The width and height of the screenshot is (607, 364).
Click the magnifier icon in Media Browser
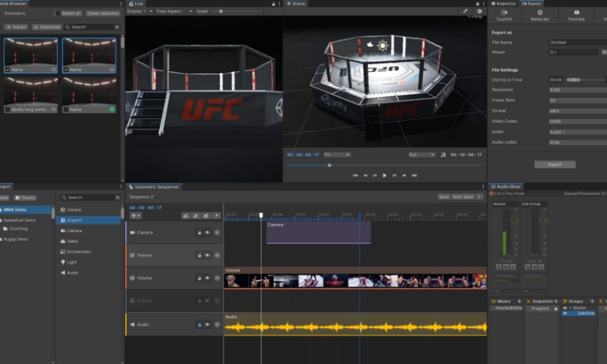coord(68,27)
